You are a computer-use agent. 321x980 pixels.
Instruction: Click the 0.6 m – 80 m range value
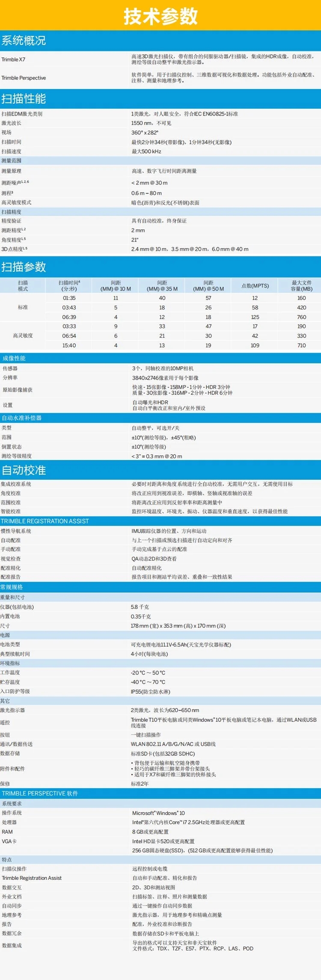point(147,193)
